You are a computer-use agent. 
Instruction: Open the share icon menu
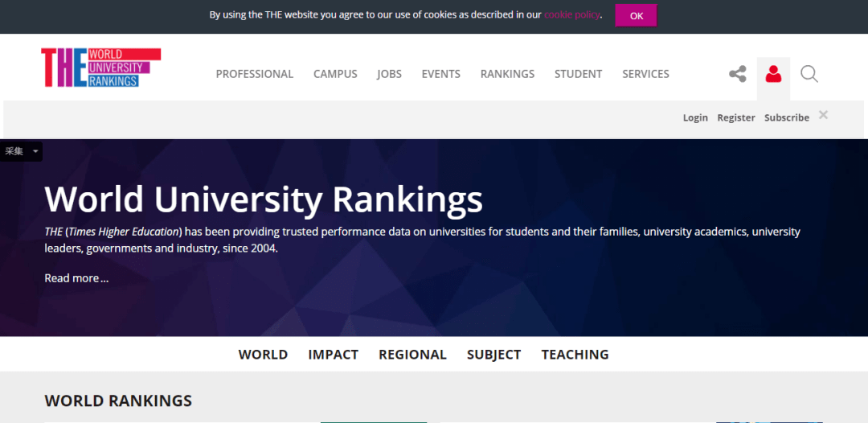coord(737,74)
